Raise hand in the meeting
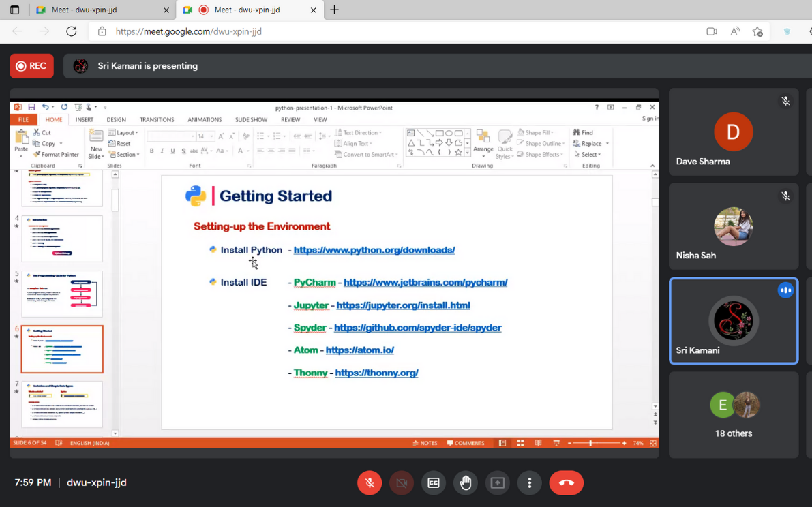Viewport: 812px width, 507px height. coord(466,482)
